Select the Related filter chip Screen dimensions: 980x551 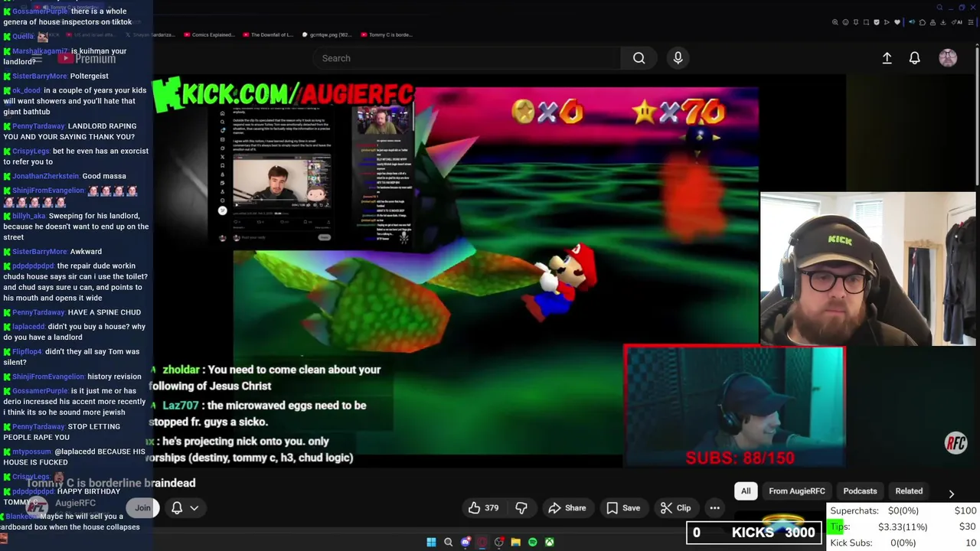pyautogui.click(x=909, y=491)
